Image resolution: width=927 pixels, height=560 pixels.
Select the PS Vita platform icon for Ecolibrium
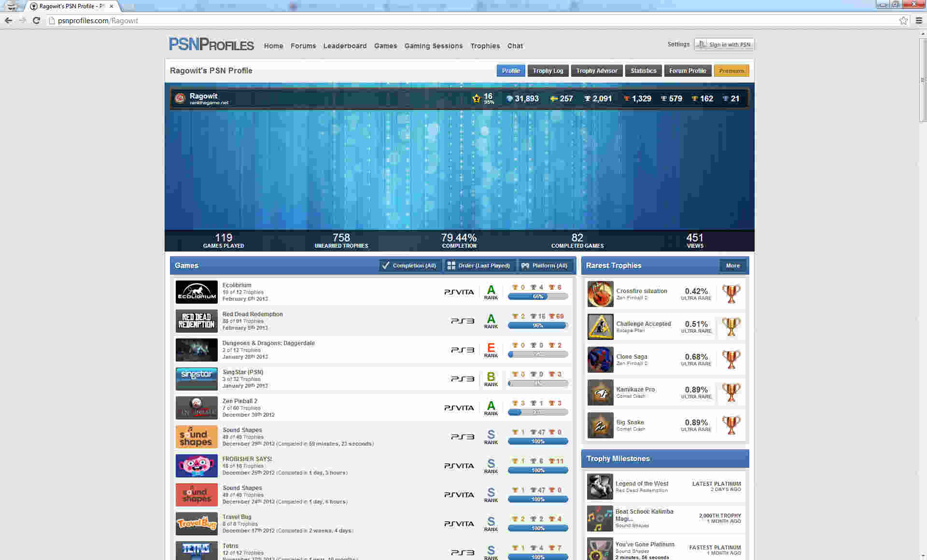pyautogui.click(x=459, y=292)
